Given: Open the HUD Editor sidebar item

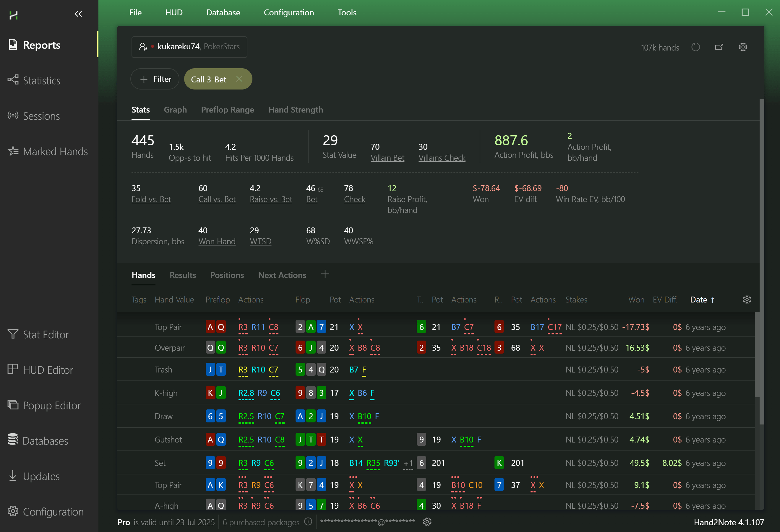Looking at the screenshot, I should [48, 370].
